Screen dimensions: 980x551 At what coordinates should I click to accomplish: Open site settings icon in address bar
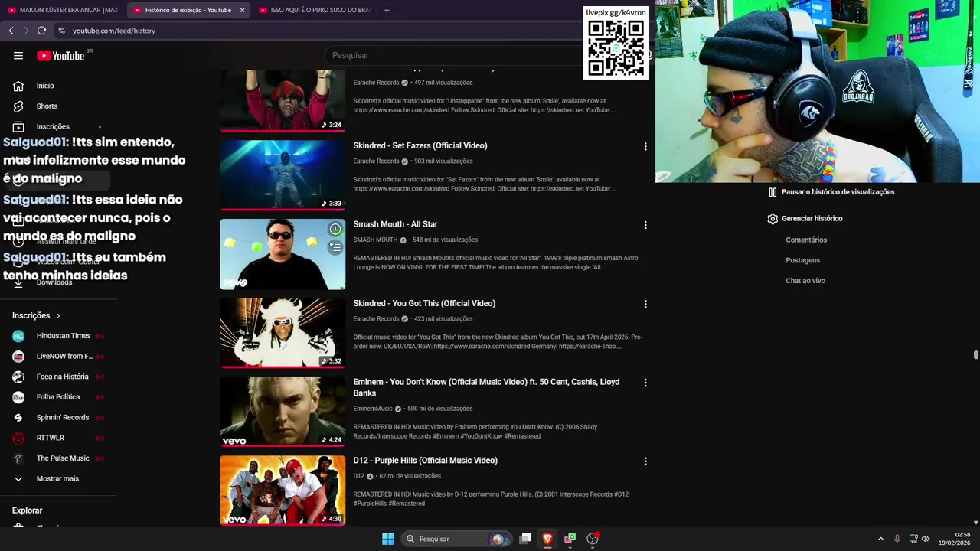[61, 31]
